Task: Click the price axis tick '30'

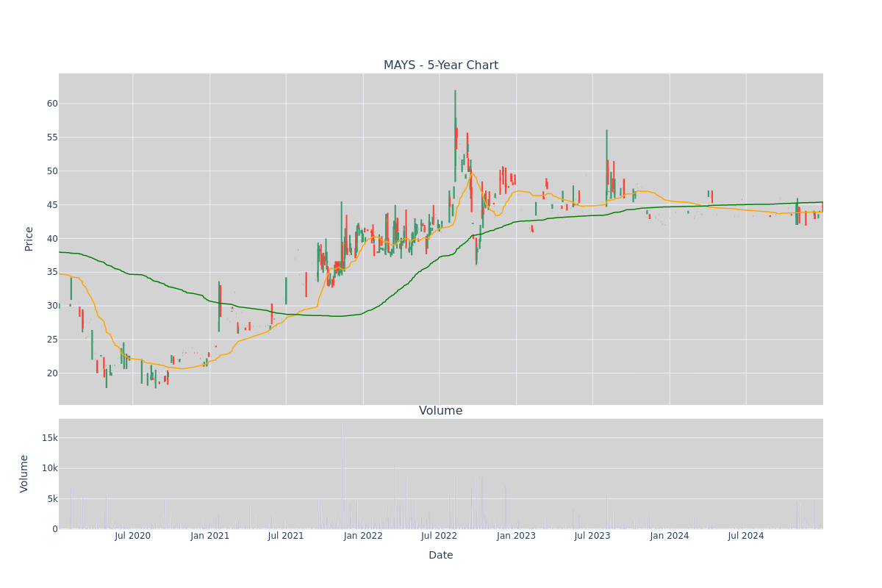Action: (52, 306)
